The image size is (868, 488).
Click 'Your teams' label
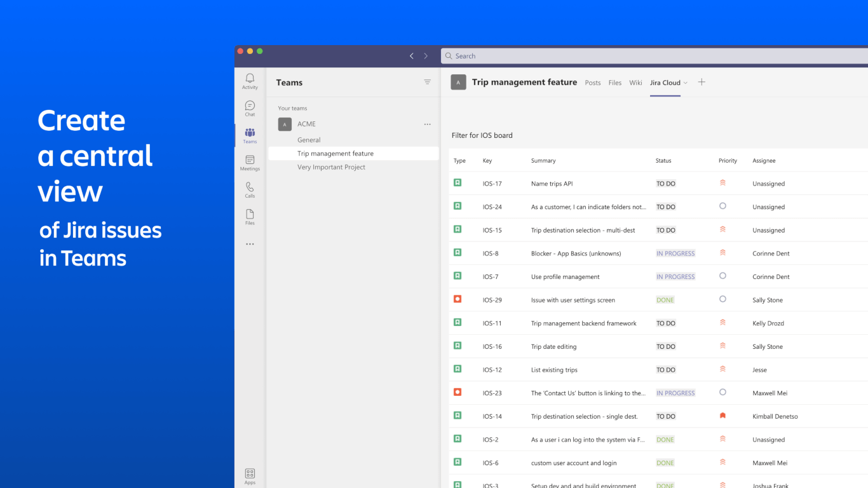(x=292, y=109)
